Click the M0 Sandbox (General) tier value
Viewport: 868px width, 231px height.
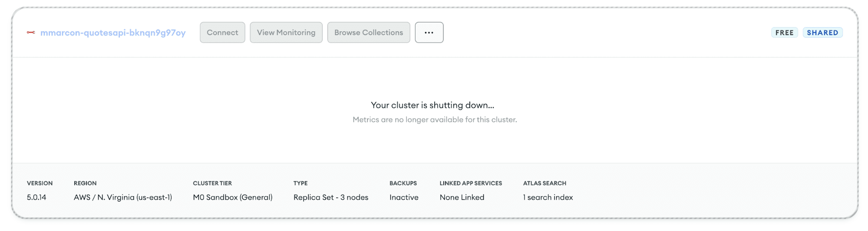(x=232, y=197)
